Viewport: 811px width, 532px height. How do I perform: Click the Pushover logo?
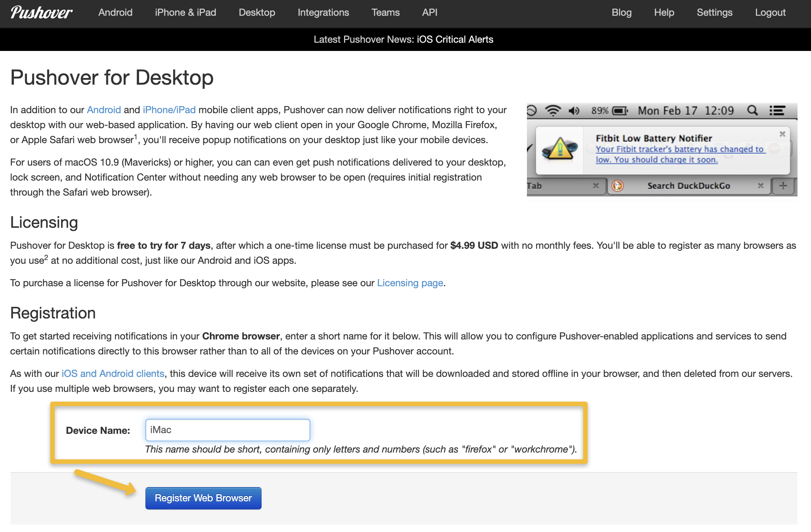pos(41,12)
